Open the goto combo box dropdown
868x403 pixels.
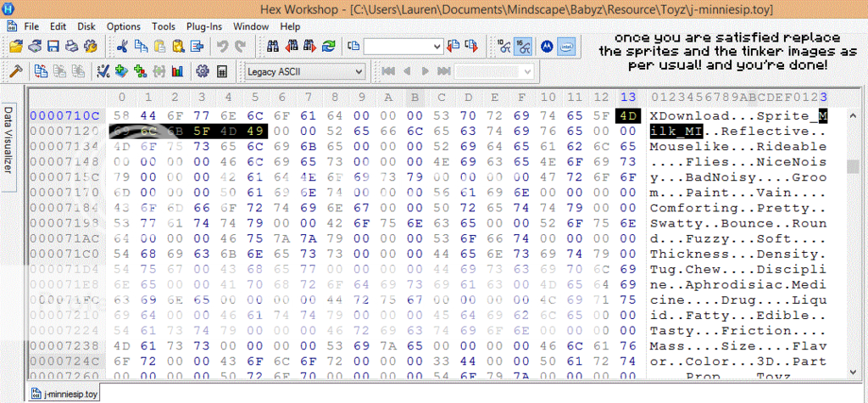pos(437,47)
